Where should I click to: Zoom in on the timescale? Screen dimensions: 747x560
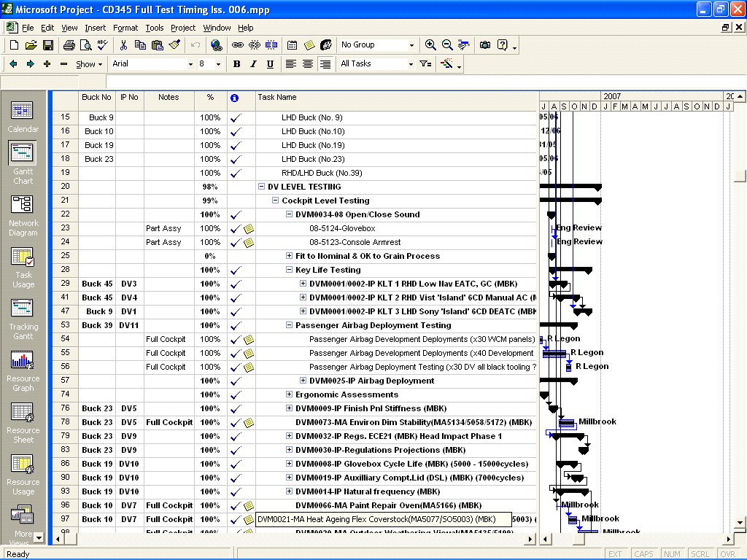[x=430, y=44]
